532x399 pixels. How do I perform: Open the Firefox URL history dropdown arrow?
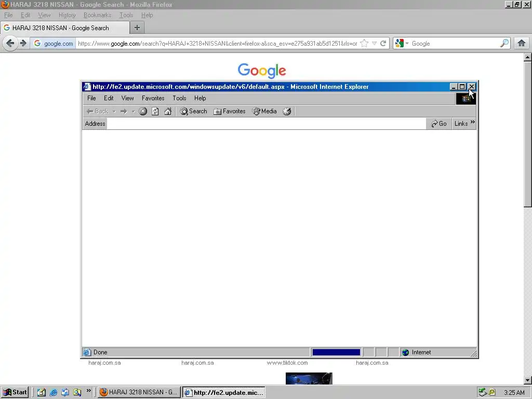(374, 44)
